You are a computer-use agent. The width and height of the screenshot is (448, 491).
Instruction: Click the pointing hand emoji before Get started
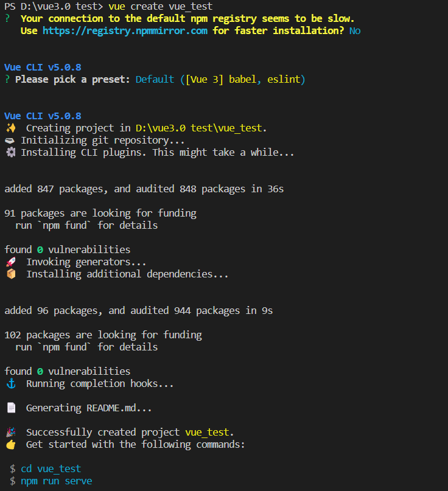[x=10, y=444]
